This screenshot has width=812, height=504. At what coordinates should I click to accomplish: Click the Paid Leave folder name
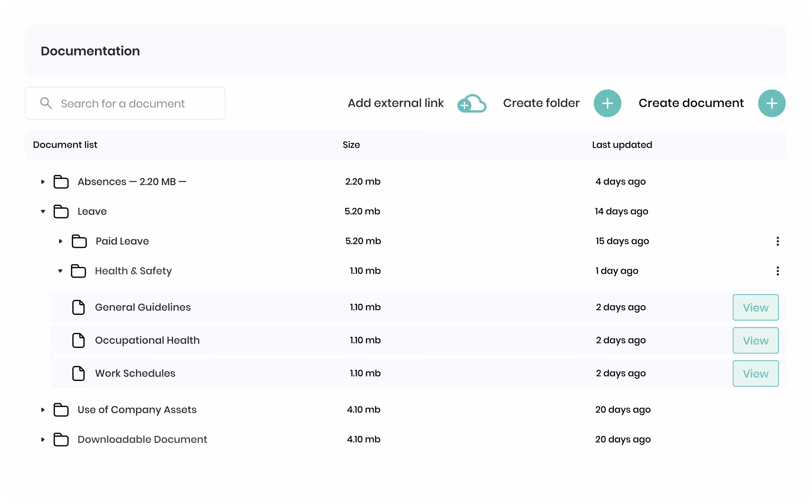(122, 241)
